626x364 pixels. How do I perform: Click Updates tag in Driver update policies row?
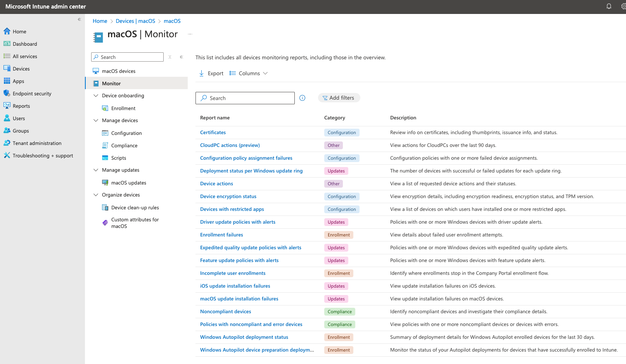(336, 222)
